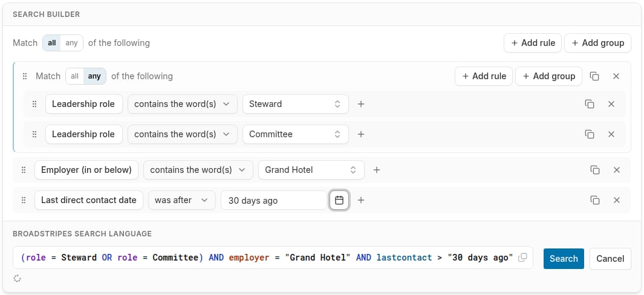Open the Grand Hotel value selector

[311, 170]
